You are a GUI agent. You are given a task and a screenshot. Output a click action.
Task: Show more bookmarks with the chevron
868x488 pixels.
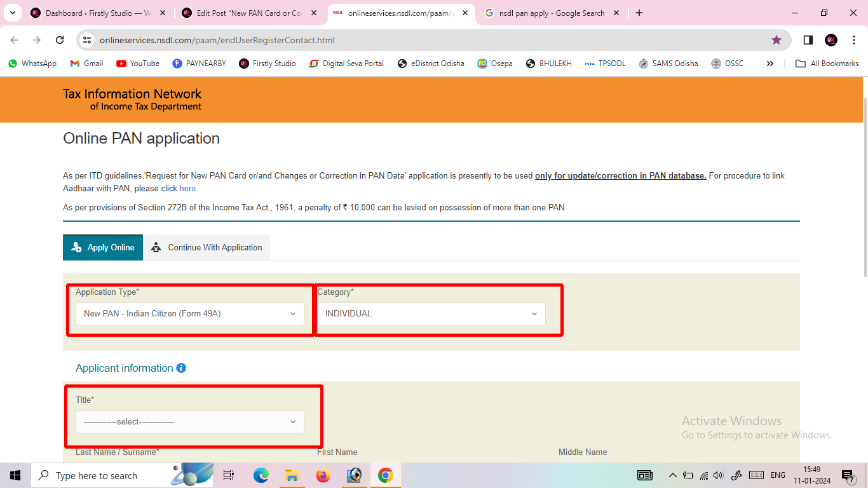click(770, 63)
